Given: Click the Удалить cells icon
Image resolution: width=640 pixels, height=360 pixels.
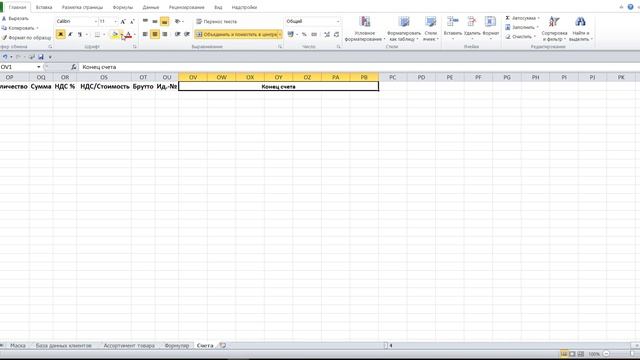Looking at the screenshot, I should (x=472, y=21).
